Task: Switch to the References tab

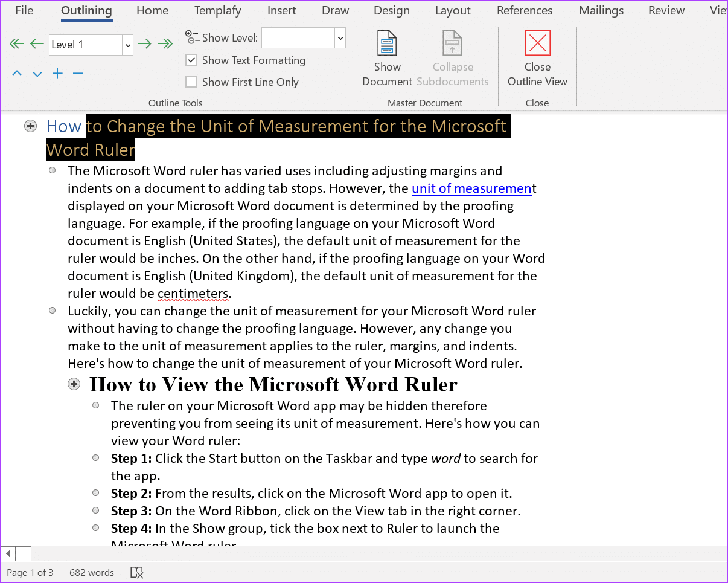Action: point(525,10)
